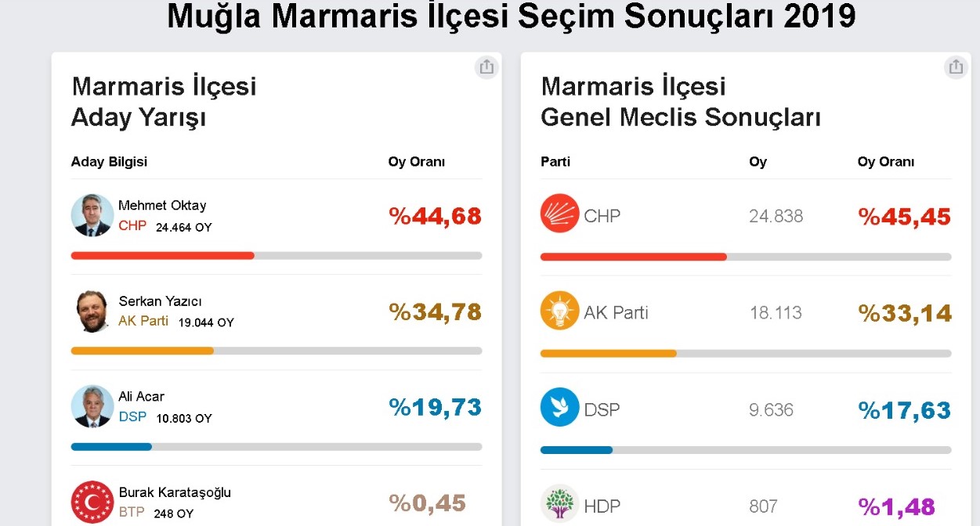Image resolution: width=980 pixels, height=526 pixels.
Task: Click Mehmet Oktay's red vote bar
Action: [x=162, y=255]
